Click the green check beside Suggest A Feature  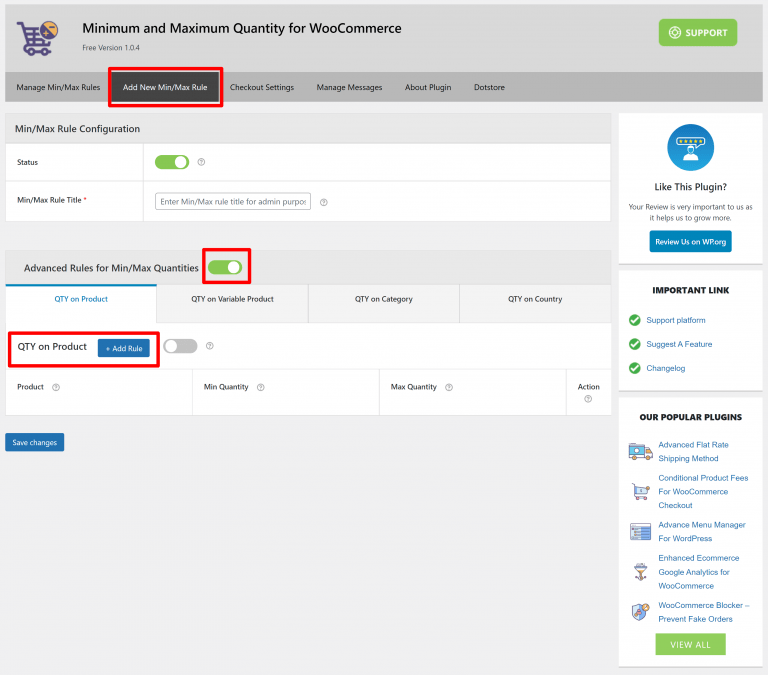(x=634, y=344)
